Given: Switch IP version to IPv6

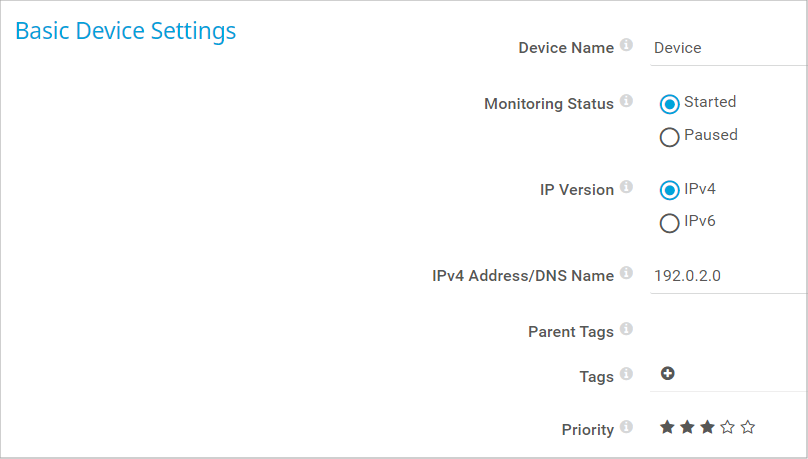Looking at the screenshot, I should pyautogui.click(x=669, y=223).
